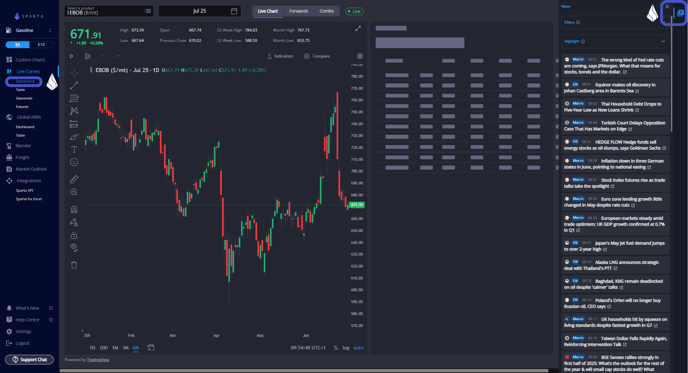
Task: Toggle magnet mode on chart
Action: (74, 209)
